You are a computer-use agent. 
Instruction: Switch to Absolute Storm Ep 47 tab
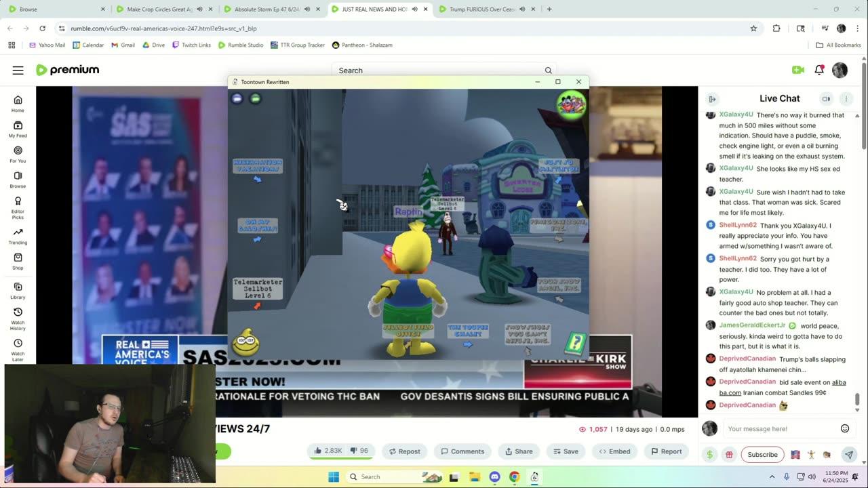click(x=272, y=9)
